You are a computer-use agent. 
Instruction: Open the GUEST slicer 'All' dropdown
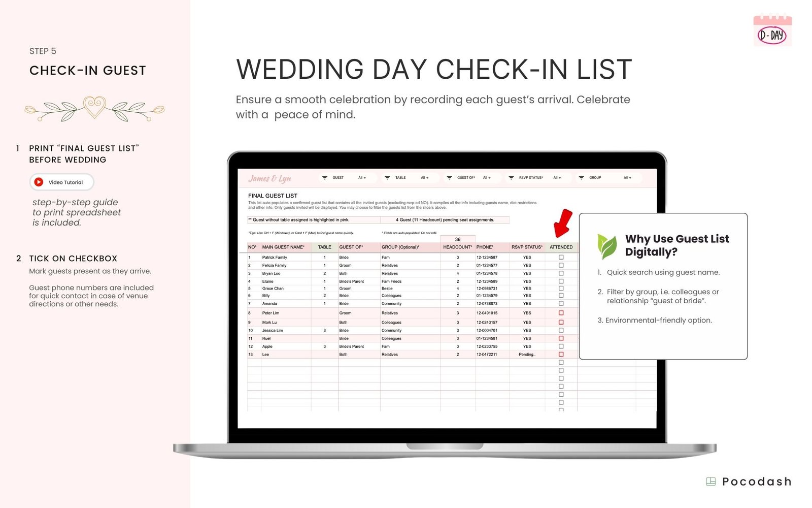tap(362, 178)
